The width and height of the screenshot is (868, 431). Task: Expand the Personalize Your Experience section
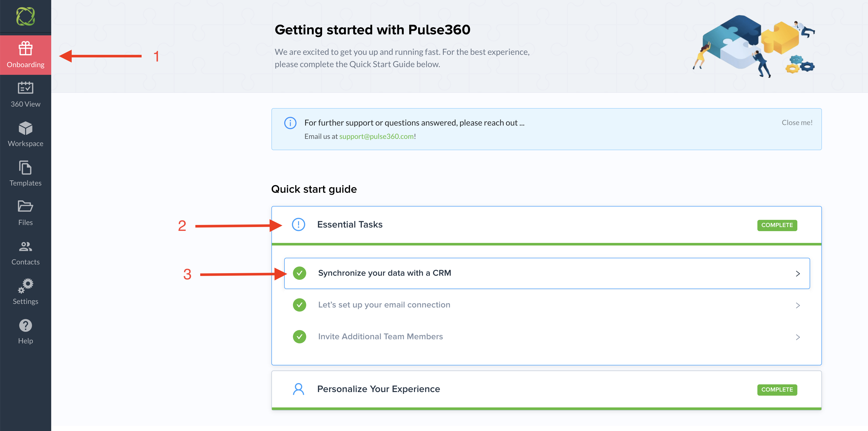[378, 389]
